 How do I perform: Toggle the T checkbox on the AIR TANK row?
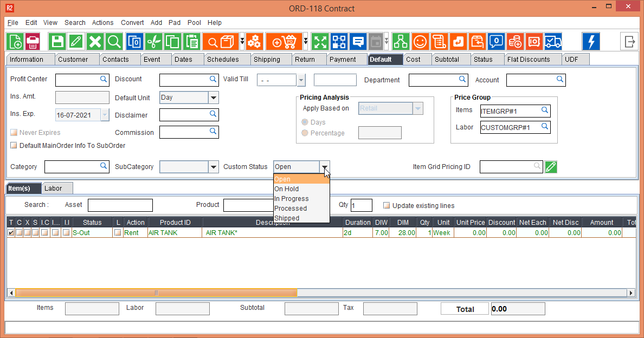click(x=12, y=232)
